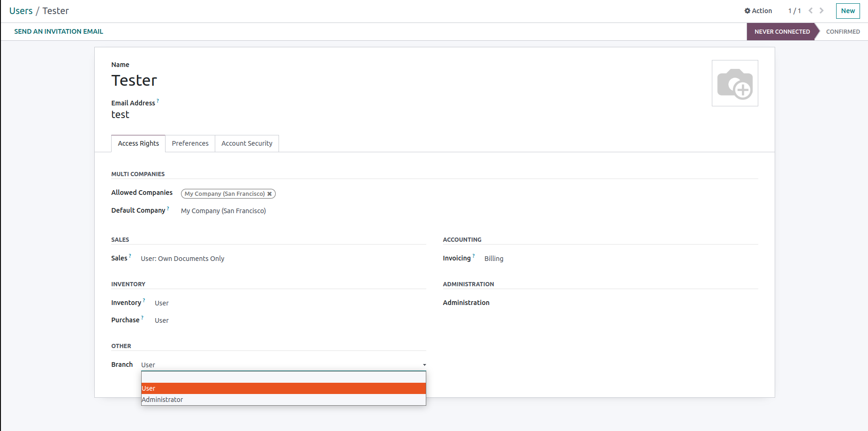This screenshot has height=431, width=868.
Task: Show help tooltip next to Inventory
Action: 144,300
